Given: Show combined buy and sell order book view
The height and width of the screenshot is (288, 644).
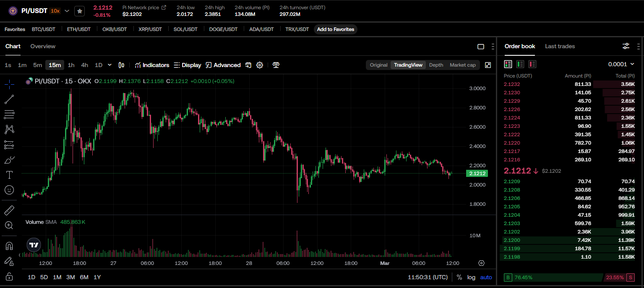Looking at the screenshot, I should pyautogui.click(x=508, y=64).
